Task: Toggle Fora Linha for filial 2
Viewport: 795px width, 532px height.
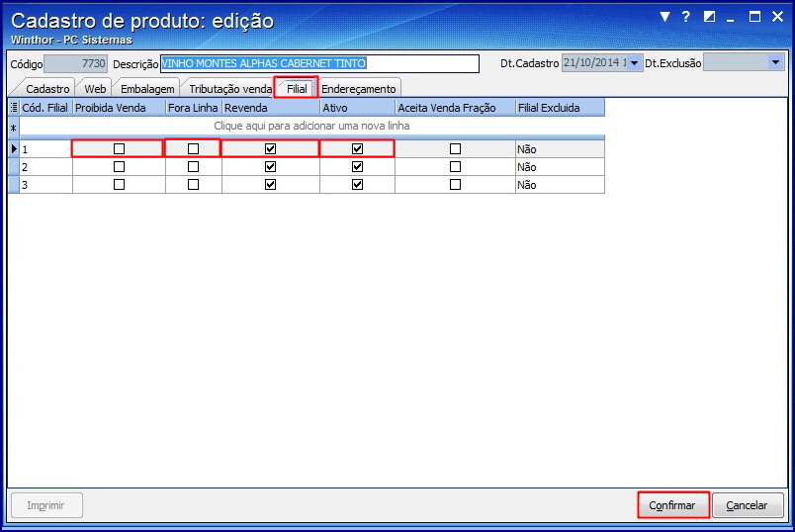Action: (193, 166)
